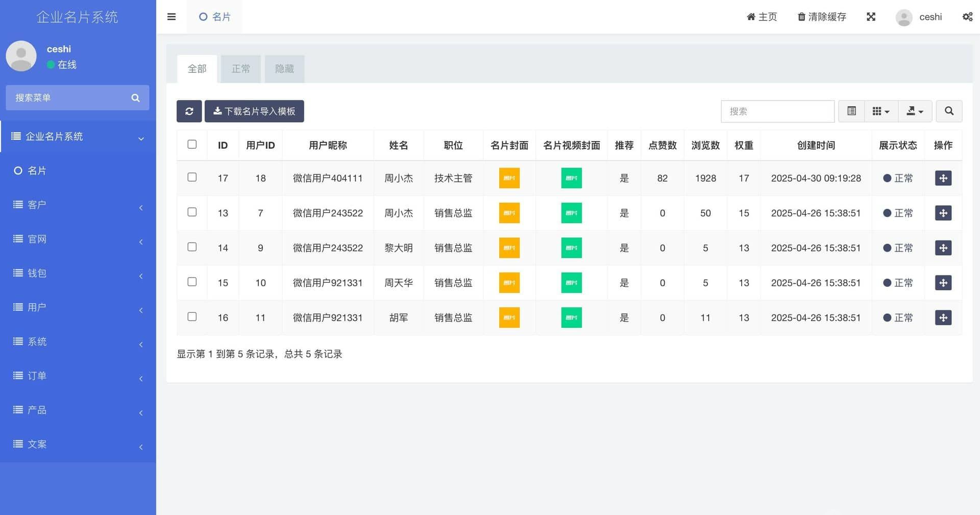This screenshot has width=980, height=515.
Task: Open the ceshi user menu
Action: click(x=919, y=16)
